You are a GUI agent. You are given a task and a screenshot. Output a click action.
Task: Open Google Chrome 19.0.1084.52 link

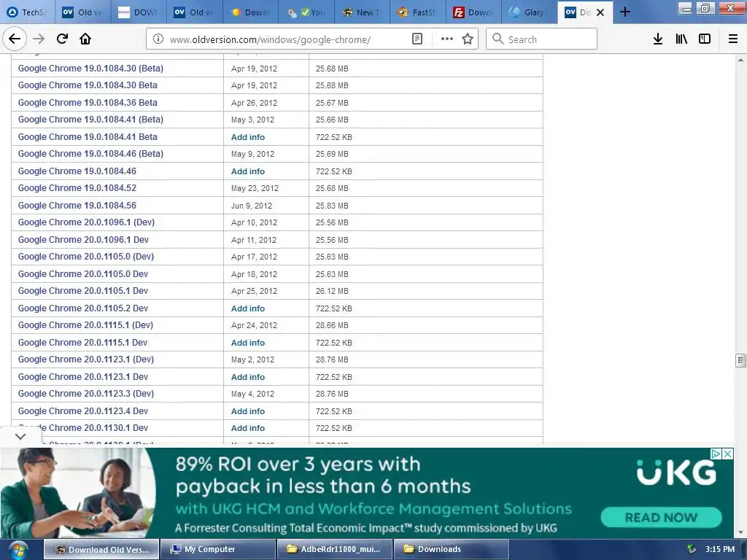[77, 188]
